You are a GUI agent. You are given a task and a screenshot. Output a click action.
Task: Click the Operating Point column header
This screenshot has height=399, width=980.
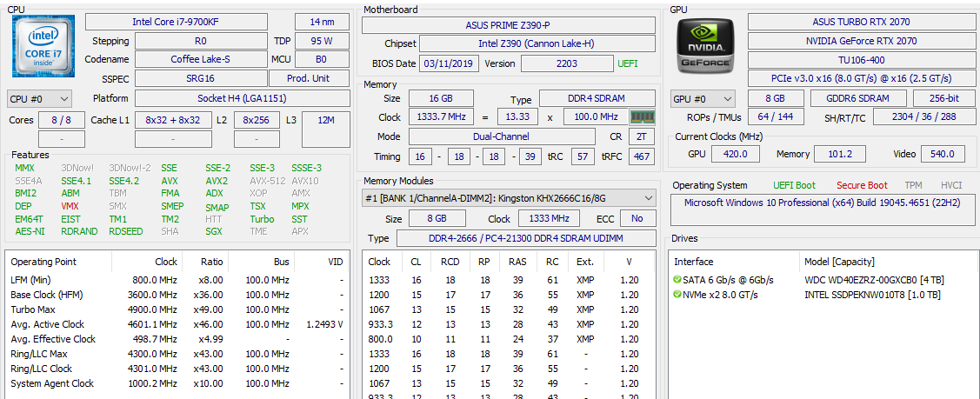click(x=43, y=262)
